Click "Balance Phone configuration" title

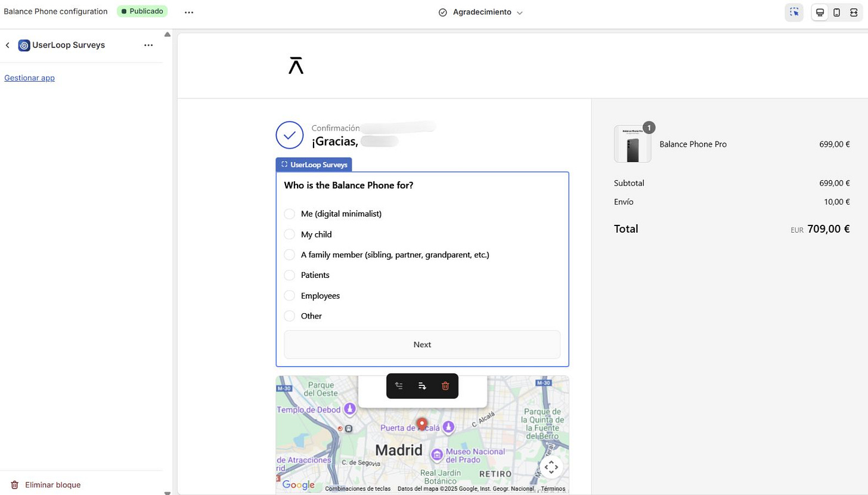point(55,11)
